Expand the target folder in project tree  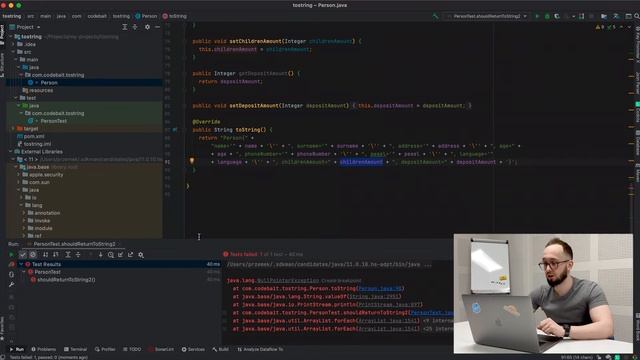point(13,129)
